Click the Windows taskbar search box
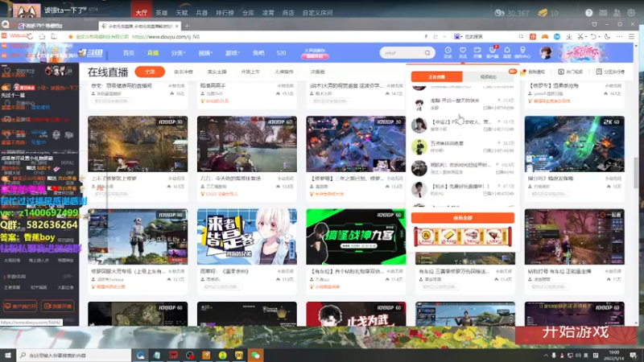 click(x=74, y=355)
